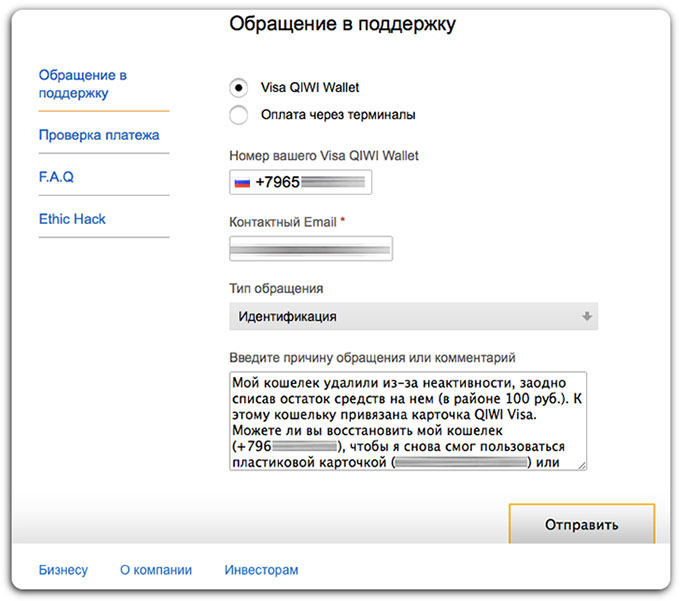680x601 pixels.
Task: Select the Оплата через терминалы radio option
Action: [x=239, y=115]
